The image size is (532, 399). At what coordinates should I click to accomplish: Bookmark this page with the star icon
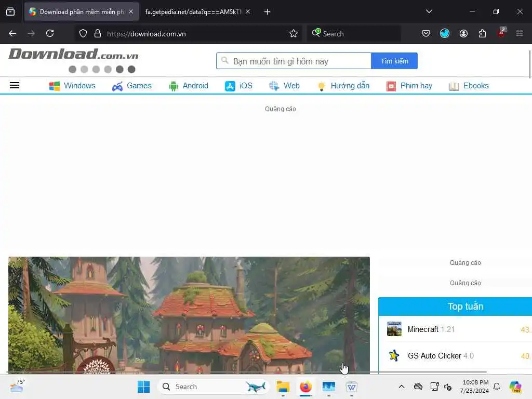click(x=294, y=34)
